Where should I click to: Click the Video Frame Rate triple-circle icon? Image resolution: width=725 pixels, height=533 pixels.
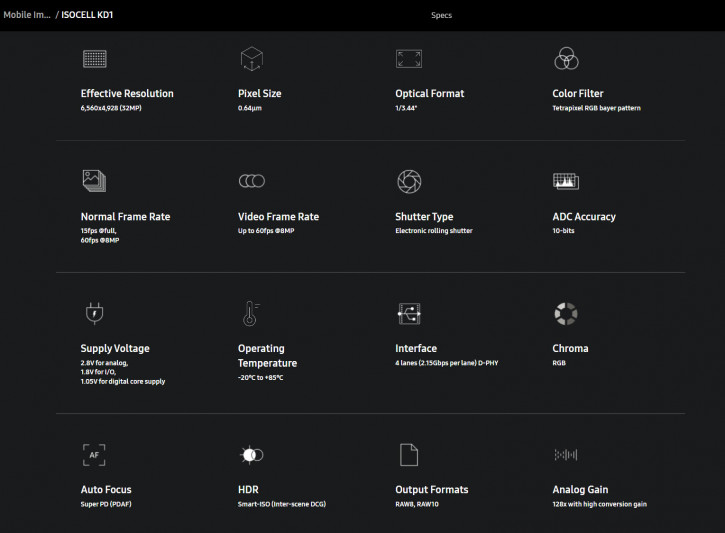[x=252, y=181]
